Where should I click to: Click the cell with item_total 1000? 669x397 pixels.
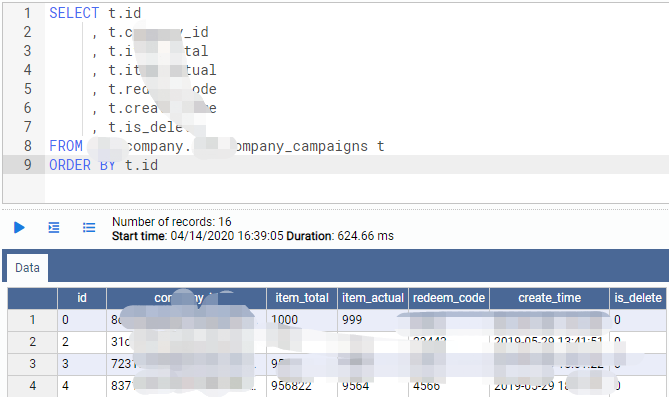pyautogui.click(x=302, y=320)
